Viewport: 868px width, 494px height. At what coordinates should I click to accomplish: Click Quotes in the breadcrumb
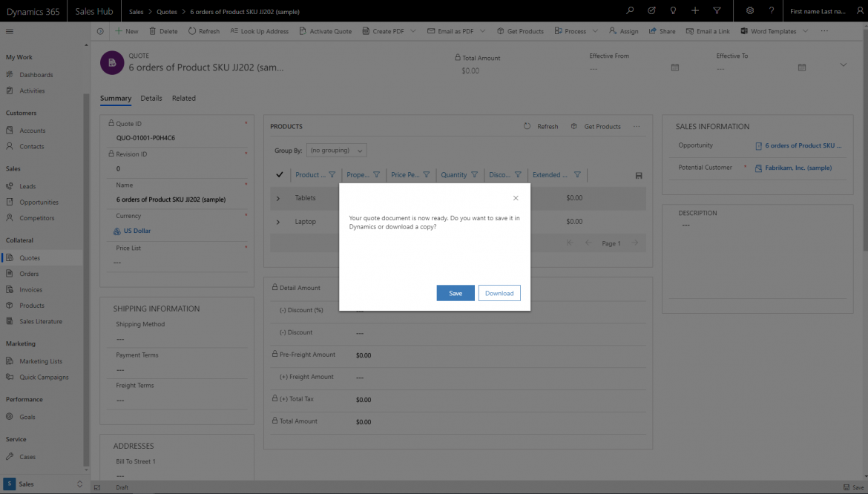tap(167, 12)
